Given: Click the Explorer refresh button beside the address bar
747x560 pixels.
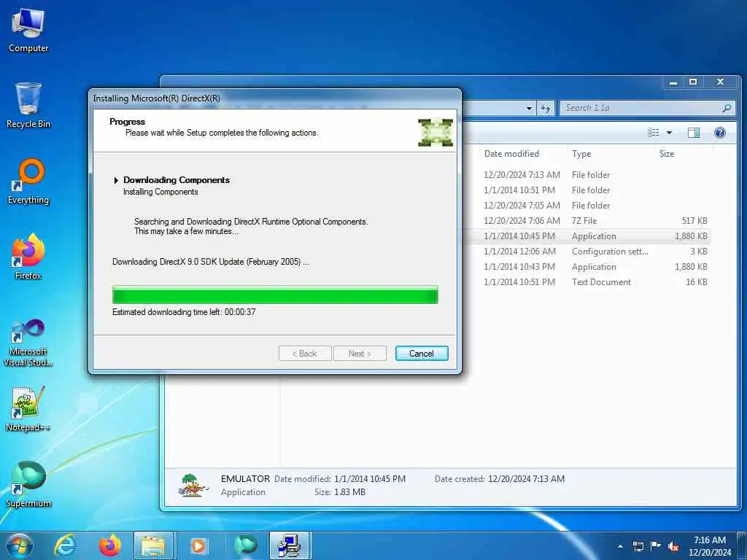Looking at the screenshot, I should [546, 108].
